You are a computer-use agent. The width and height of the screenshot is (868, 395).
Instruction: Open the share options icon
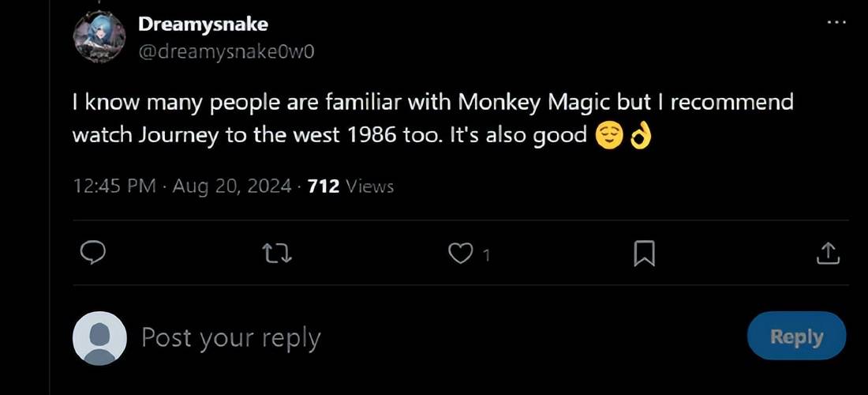(827, 254)
